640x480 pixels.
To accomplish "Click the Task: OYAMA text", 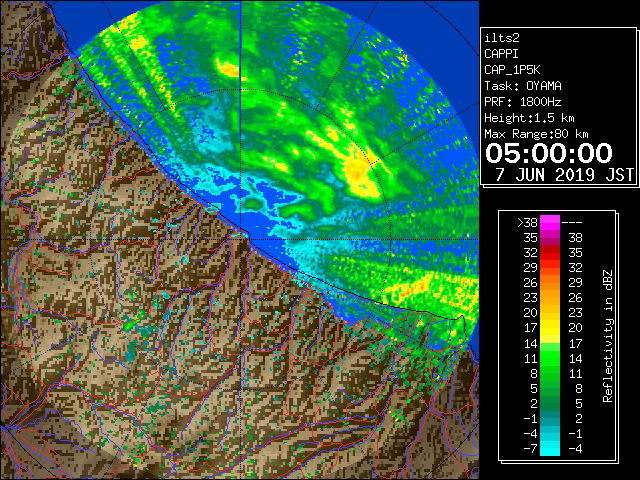I will (523, 86).
